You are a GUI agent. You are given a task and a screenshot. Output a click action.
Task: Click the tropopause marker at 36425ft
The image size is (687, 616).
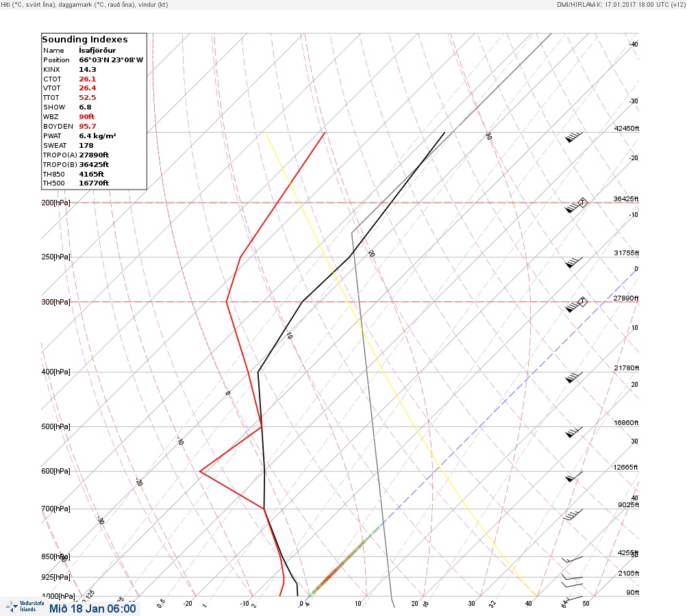click(x=583, y=203)
